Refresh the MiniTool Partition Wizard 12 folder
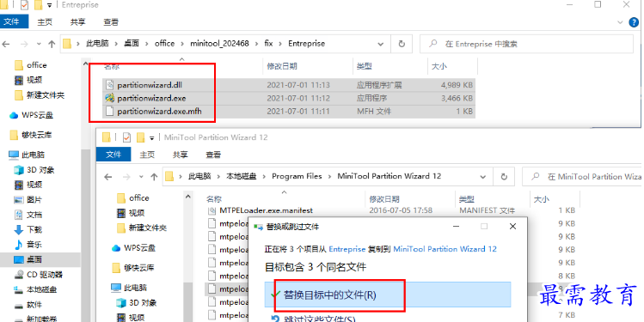Screen dimensions: 644x322 pos(504,177)
